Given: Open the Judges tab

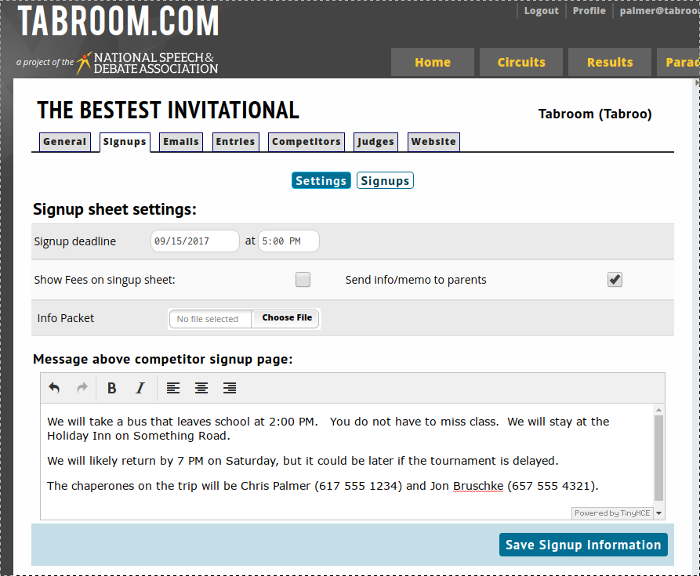Looking at the screenshot, I should (x=375, y=142).
